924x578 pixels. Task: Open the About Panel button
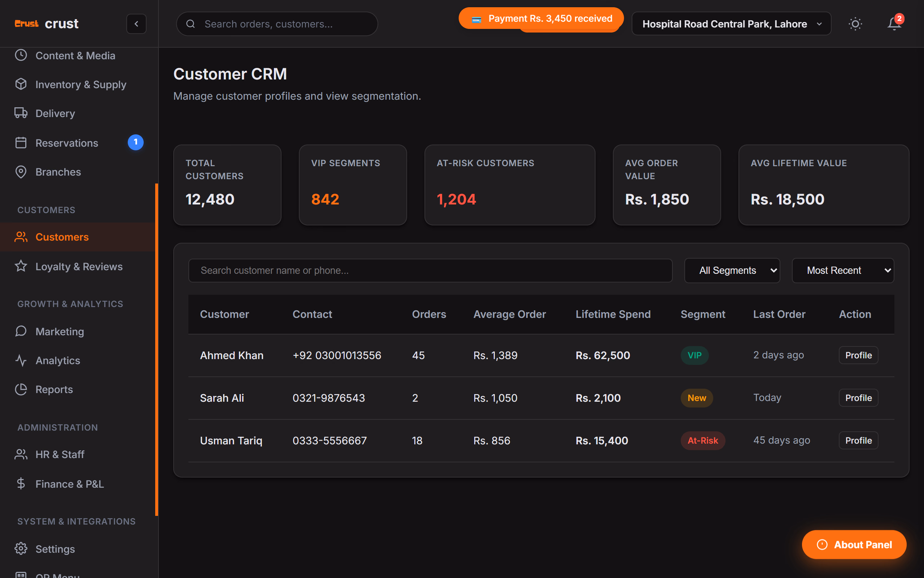tap(854, 544)
